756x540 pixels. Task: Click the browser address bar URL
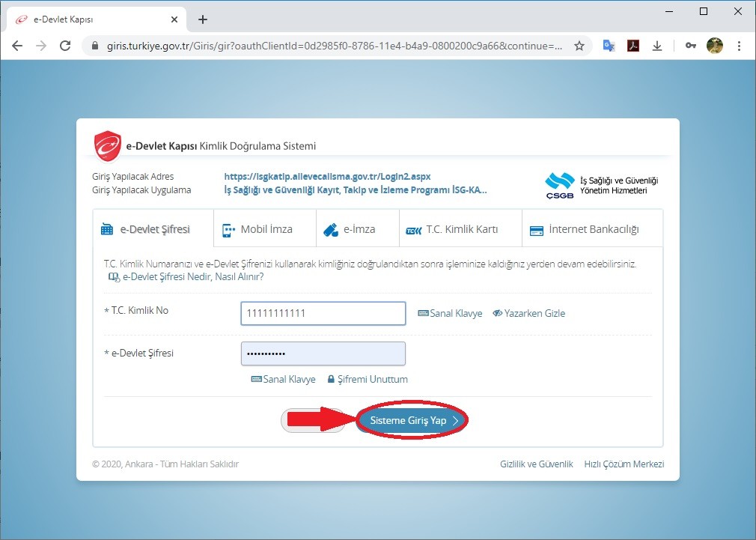point(335,46)
